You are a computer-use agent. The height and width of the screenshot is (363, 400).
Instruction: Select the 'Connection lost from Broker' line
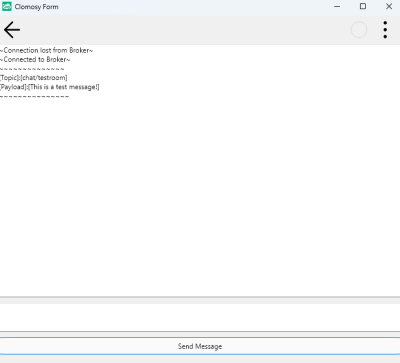[46, 50]
